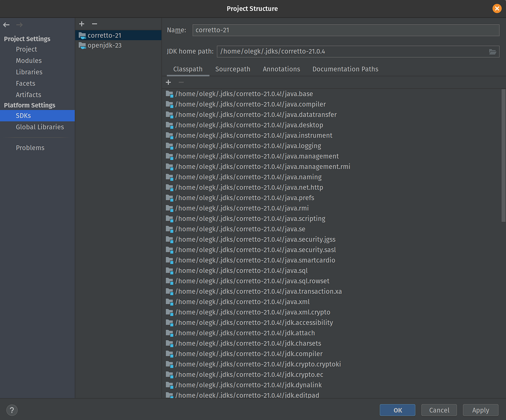Switch to the Annotations tab
This screenshot has width=506, height=420.
tap(282, 69)
